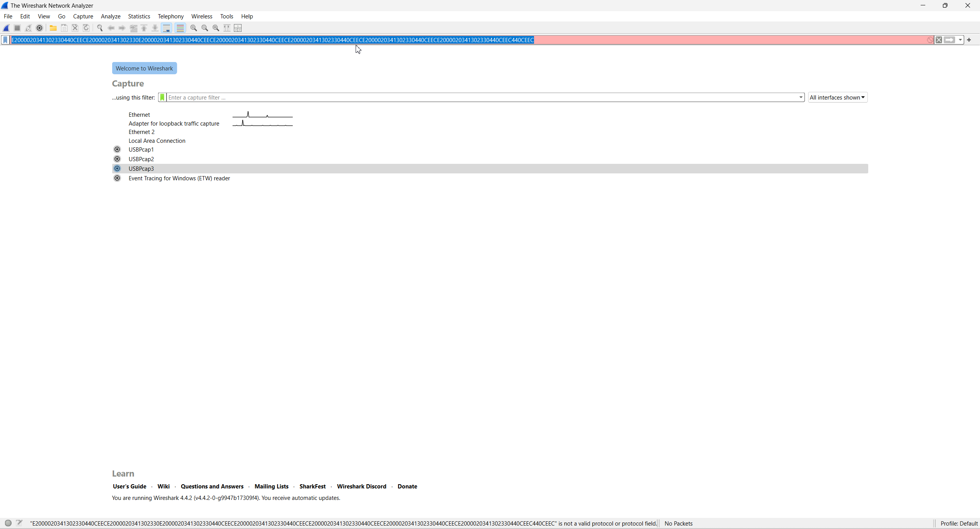Start capturing packets with shark fin icon
Viewport: 980px width, 529px height.
point(7,28)
